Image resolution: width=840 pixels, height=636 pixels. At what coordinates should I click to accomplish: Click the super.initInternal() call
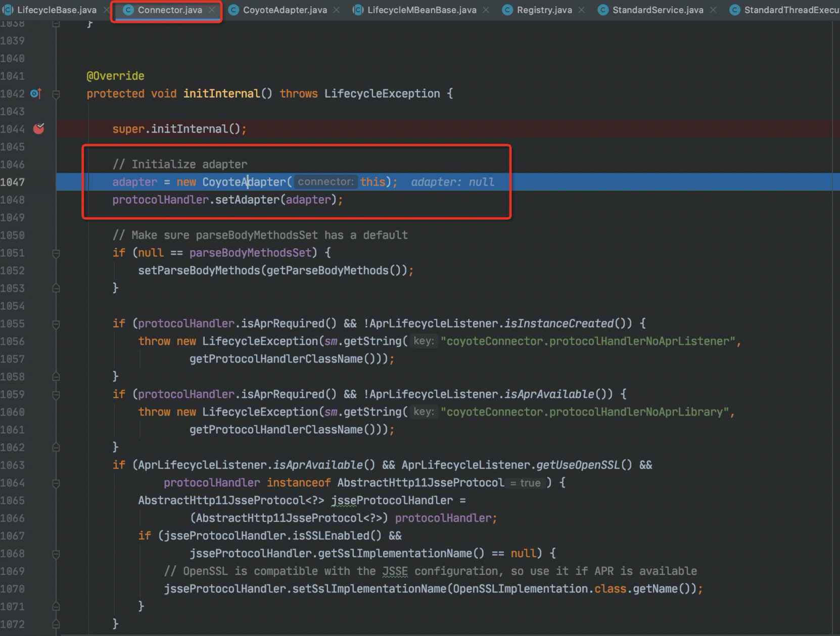point(179,129)
